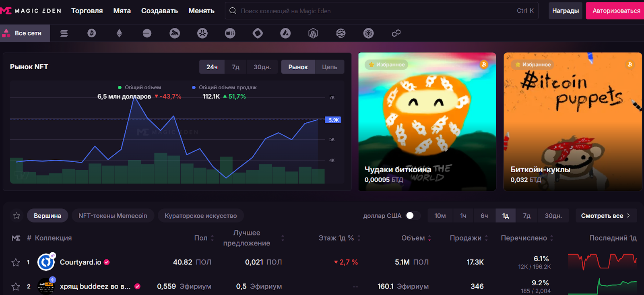Viewport: 644px width, 295px height.
Task: Sort table by Перечислено column
Action: (x=527, y=238)
